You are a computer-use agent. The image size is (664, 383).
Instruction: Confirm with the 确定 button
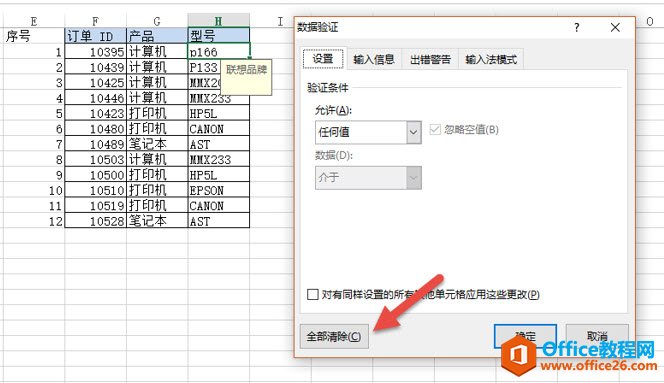click(525, 336)
